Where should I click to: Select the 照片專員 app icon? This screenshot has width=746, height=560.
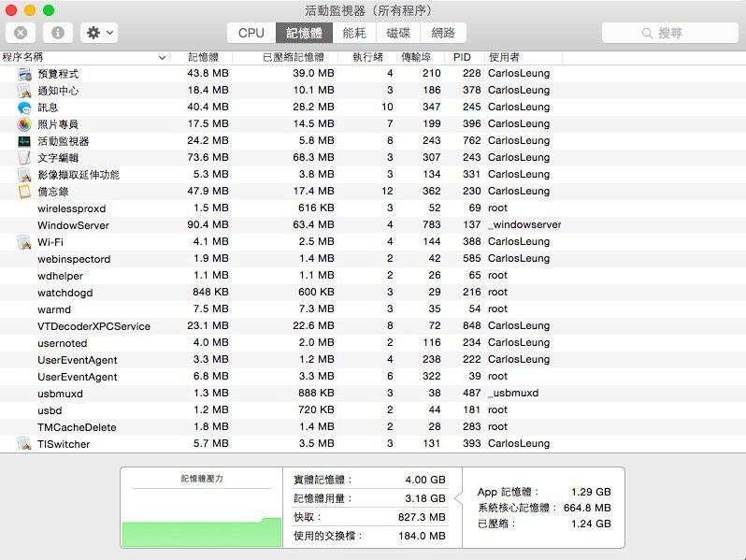click(x=24, y=124)
